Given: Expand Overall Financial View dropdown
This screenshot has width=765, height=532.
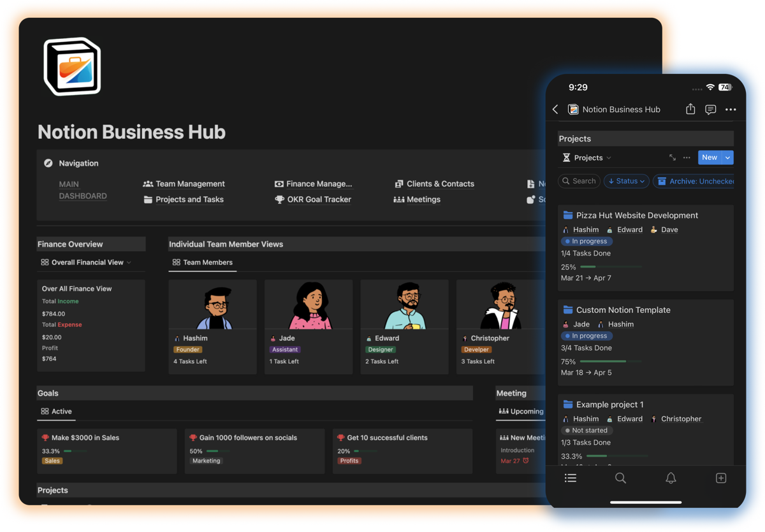Looking at the screenshot, I should (86, 262).
